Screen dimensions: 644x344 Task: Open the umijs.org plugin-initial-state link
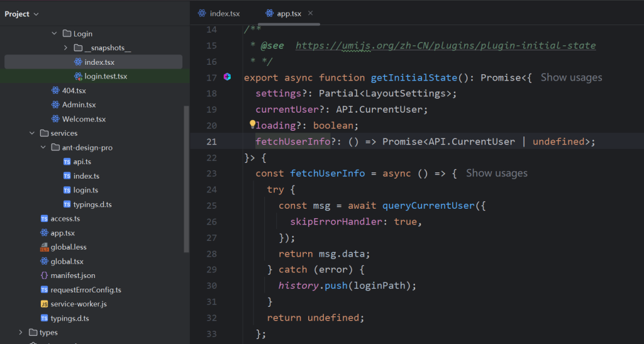[x=446, y=45]
